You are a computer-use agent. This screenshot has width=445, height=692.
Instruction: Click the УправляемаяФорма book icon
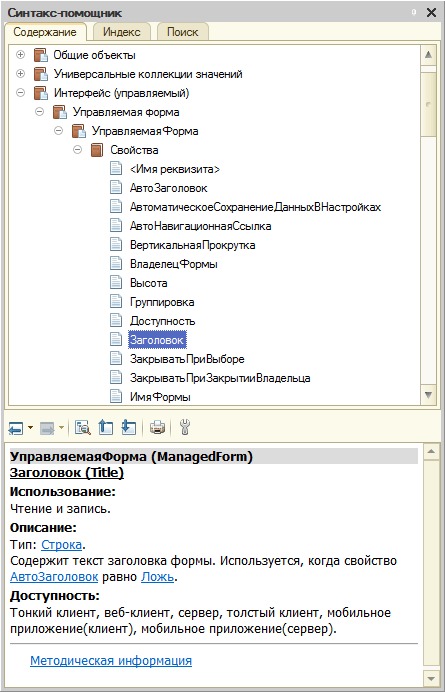[x=78, y=131]
